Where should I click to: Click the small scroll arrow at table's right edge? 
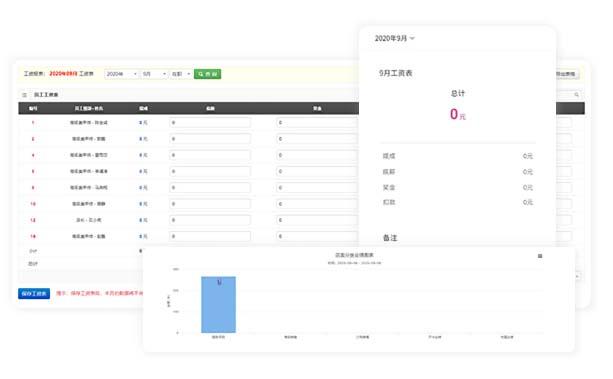coord(577,277)
